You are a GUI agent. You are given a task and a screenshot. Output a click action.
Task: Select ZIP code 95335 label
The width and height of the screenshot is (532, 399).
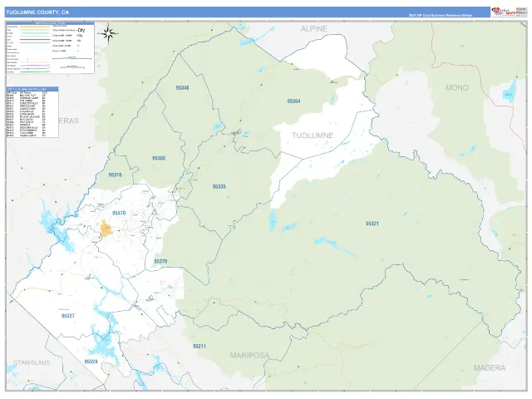(219, 186)
